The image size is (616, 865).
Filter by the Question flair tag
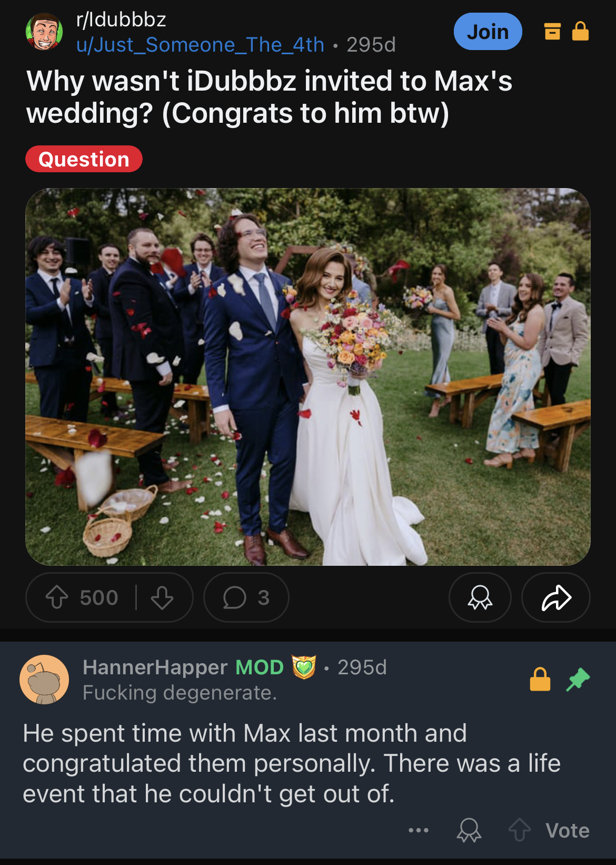click(84, 159)
